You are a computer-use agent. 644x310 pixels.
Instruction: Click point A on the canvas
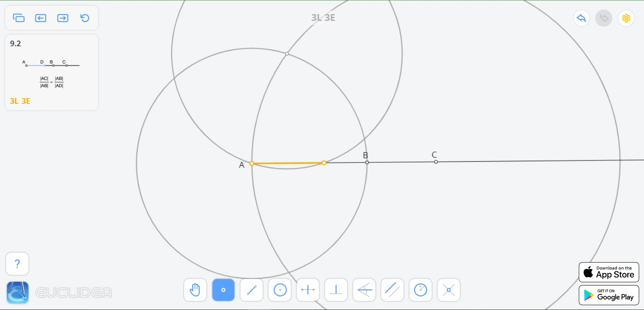click(x=252, y=163)
